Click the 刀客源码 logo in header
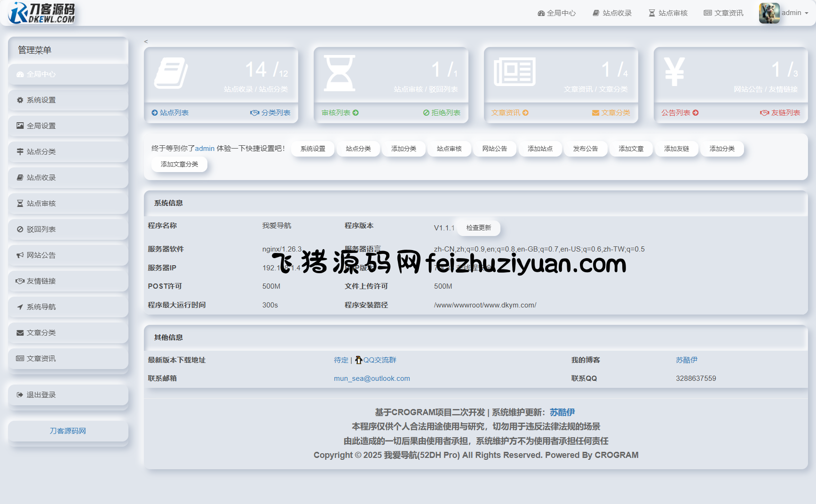 42,13
